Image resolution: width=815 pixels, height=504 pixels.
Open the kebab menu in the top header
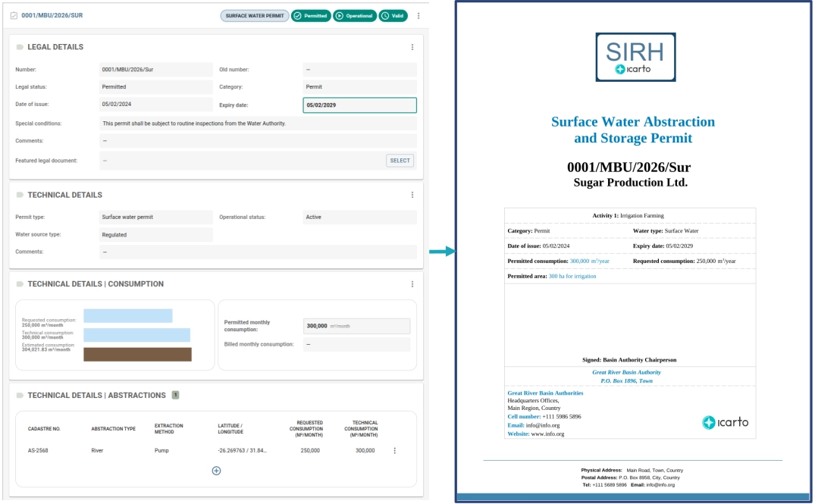click(418, 16)
